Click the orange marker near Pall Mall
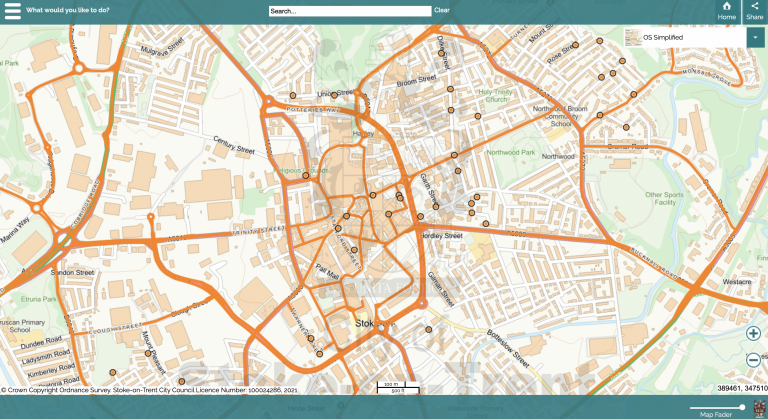Viewport: 768px width, 419px height. pos(354,250)
